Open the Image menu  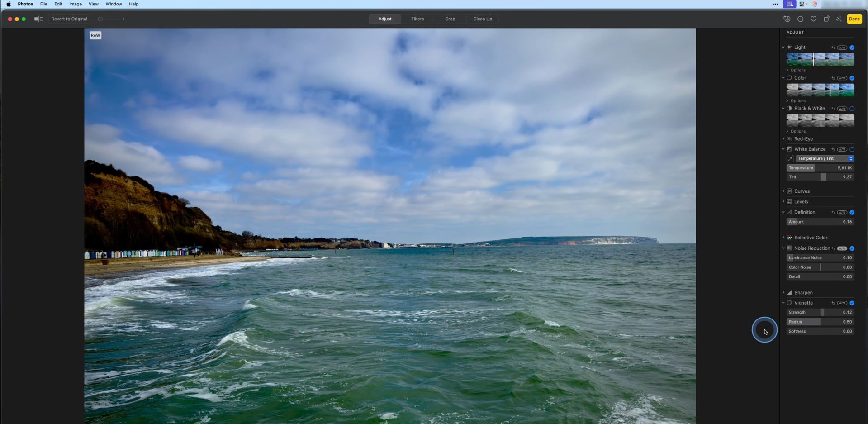click(x=75, y=4)
